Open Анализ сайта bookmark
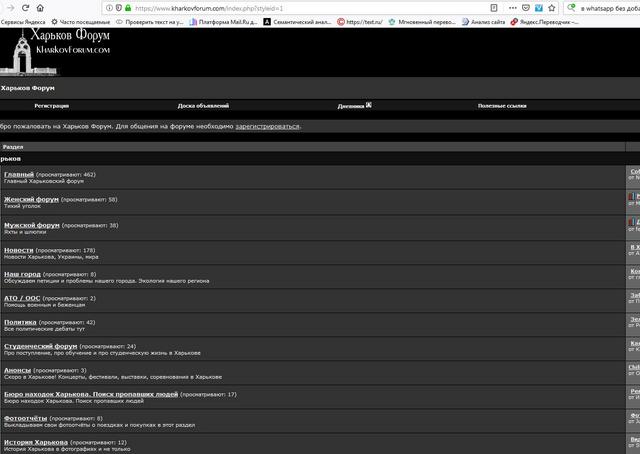The image size is (640, 454). point(483,22)
